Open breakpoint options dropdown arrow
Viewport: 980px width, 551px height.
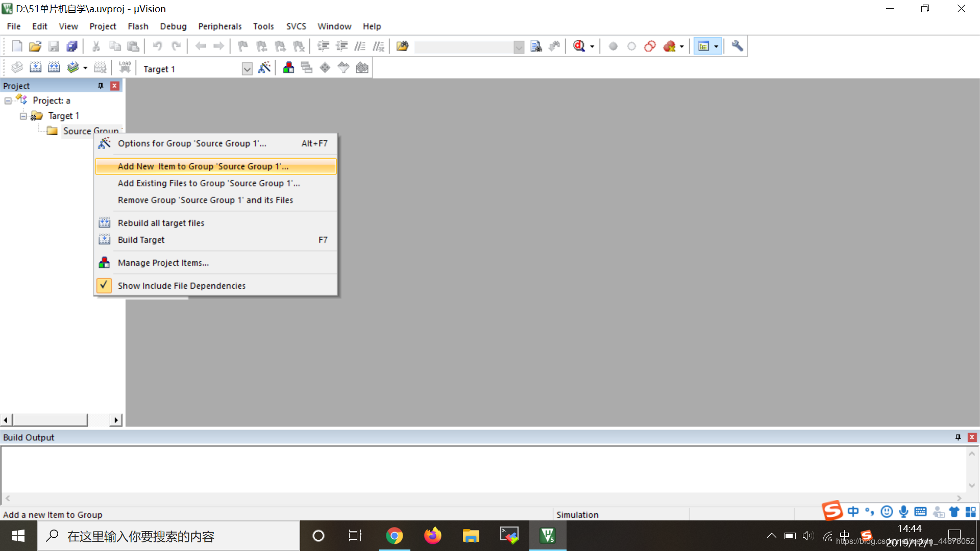coord(681,47)
